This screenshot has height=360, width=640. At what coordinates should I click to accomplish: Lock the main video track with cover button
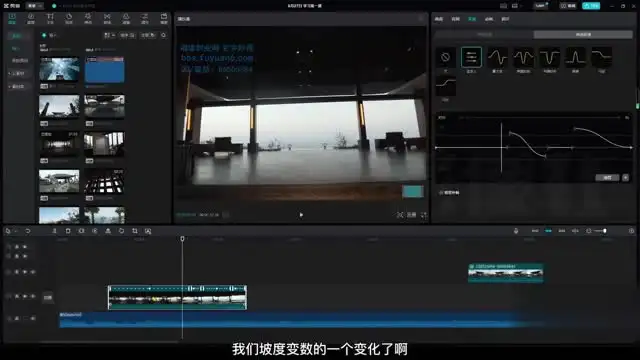tap(17, 296)
